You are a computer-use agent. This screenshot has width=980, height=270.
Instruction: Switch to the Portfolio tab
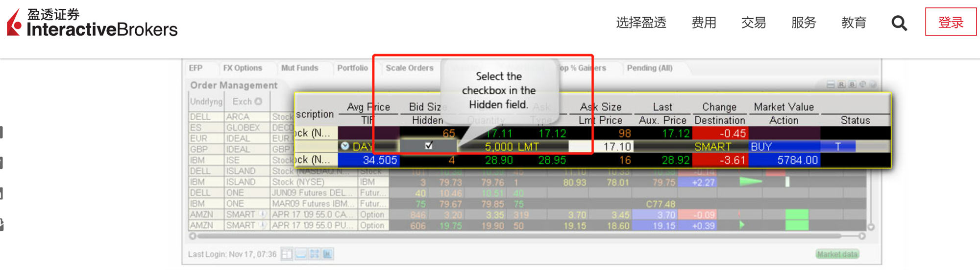point(352,68)
